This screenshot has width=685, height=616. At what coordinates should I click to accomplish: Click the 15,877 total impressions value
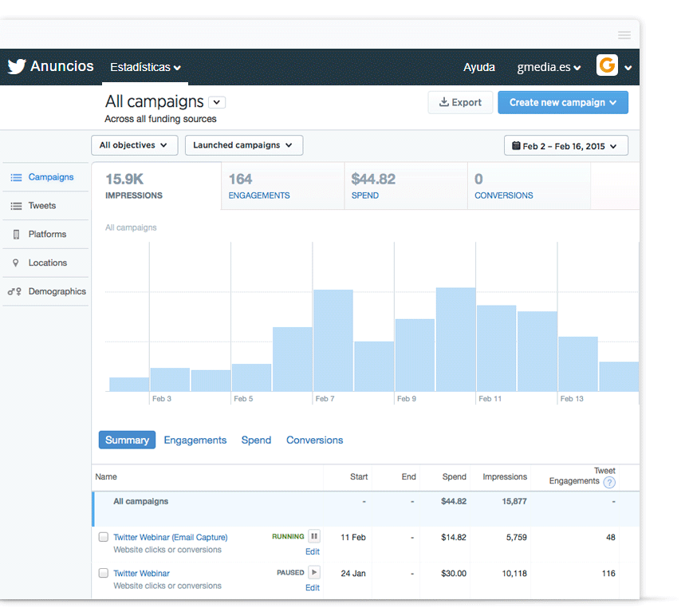tap(514, 501)
